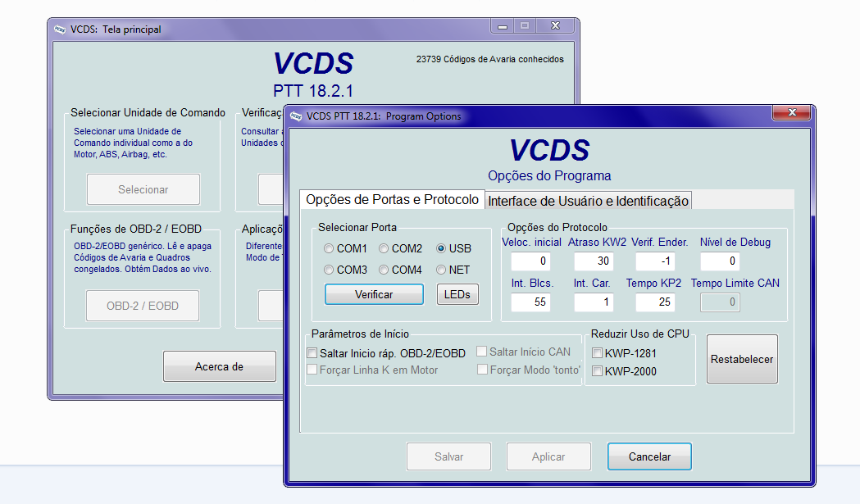Click the Restabelecer button

pyautogui.click(x=742, y=359)
